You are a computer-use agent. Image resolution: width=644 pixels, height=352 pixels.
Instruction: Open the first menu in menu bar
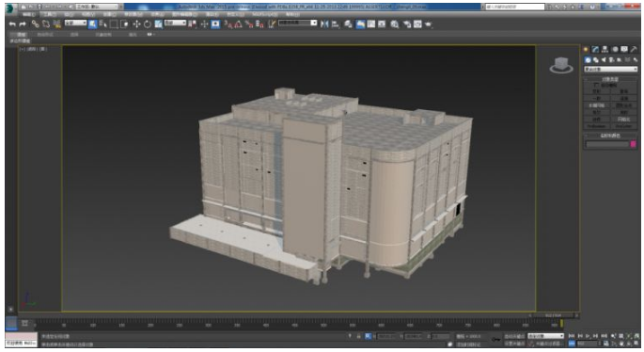pos(29,14)
